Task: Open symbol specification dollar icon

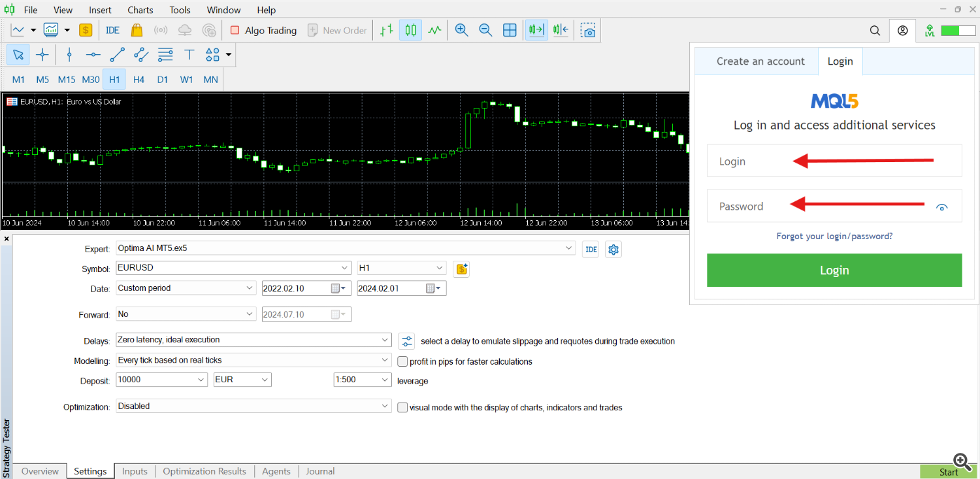Action: coord(462,269)
